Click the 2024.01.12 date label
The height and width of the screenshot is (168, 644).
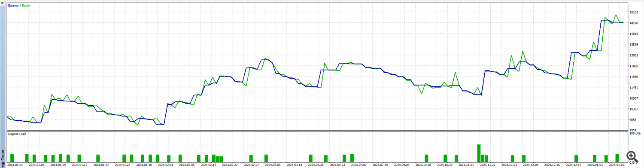pyautogui.click(x=80, y=165)
